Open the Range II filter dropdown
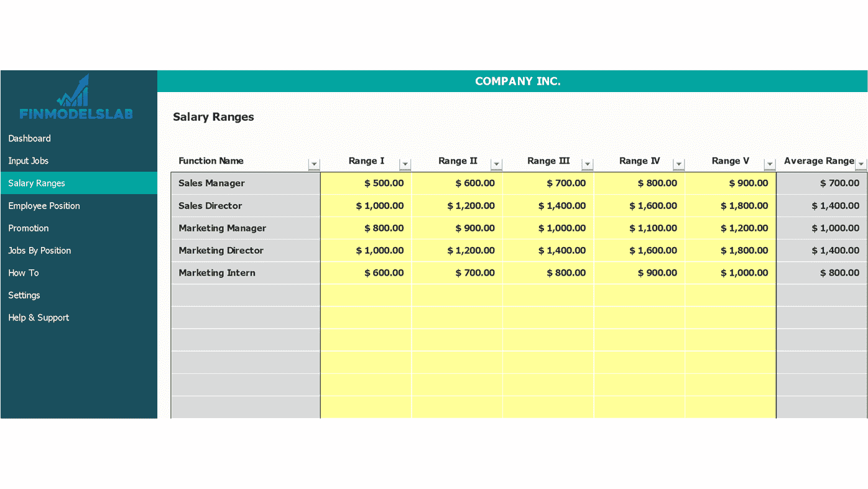Image resolution: width=868 pixels, height=489 pixels. pos(496,164)
